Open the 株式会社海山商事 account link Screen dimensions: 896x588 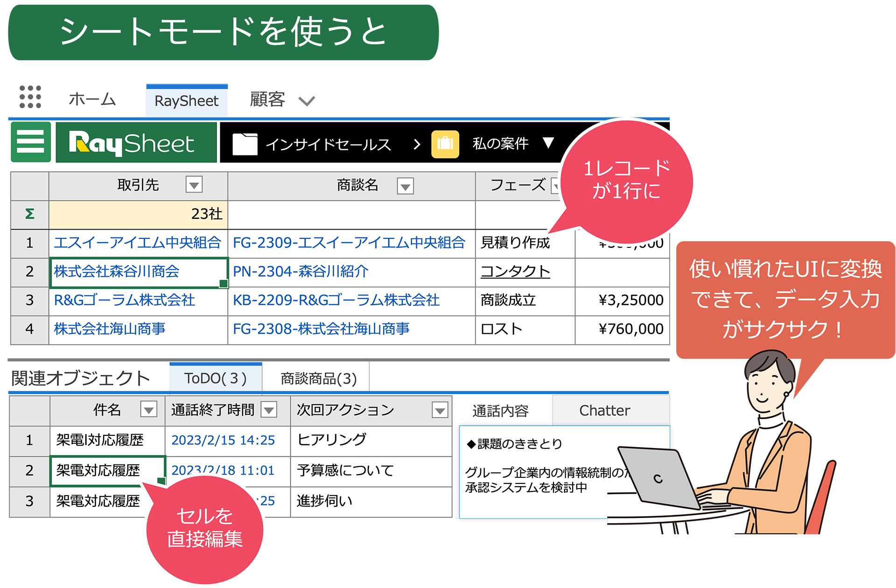(110, 329)
